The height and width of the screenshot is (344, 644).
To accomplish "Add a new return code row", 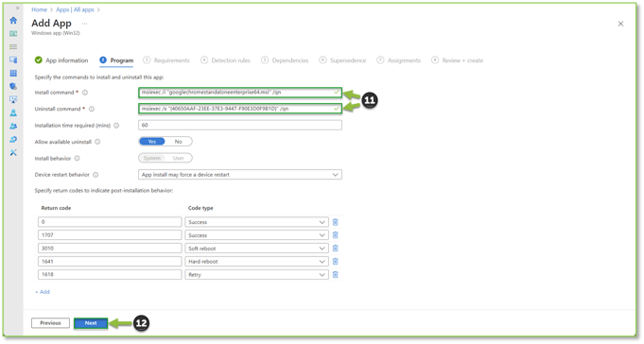I will pyautogui.click(x=43, y=292).
